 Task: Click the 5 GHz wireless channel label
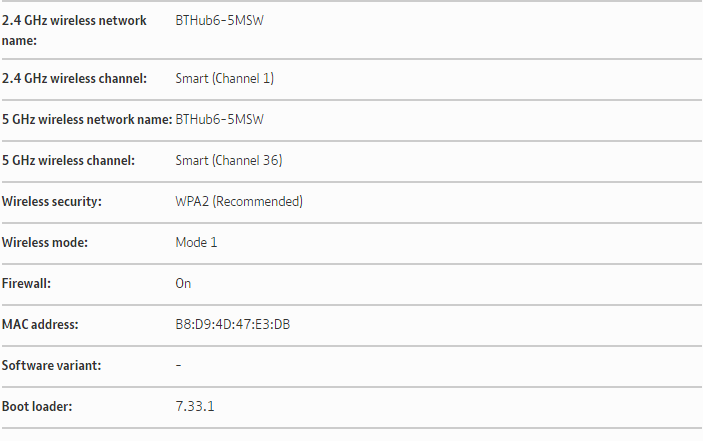click(x=68, y=161)
